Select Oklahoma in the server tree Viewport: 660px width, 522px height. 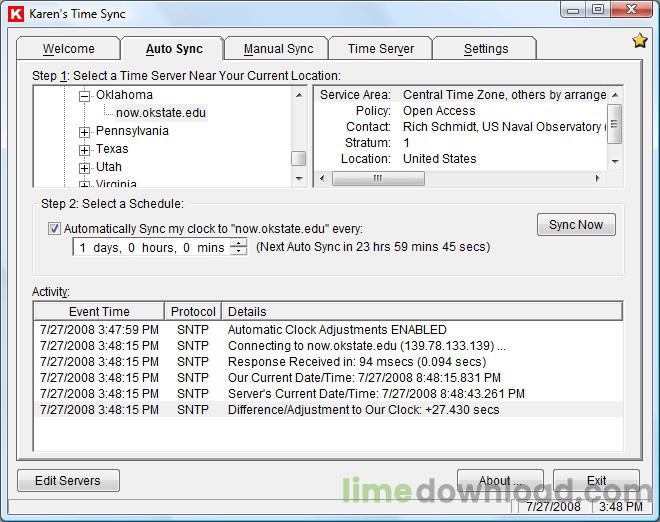[124, 95]
